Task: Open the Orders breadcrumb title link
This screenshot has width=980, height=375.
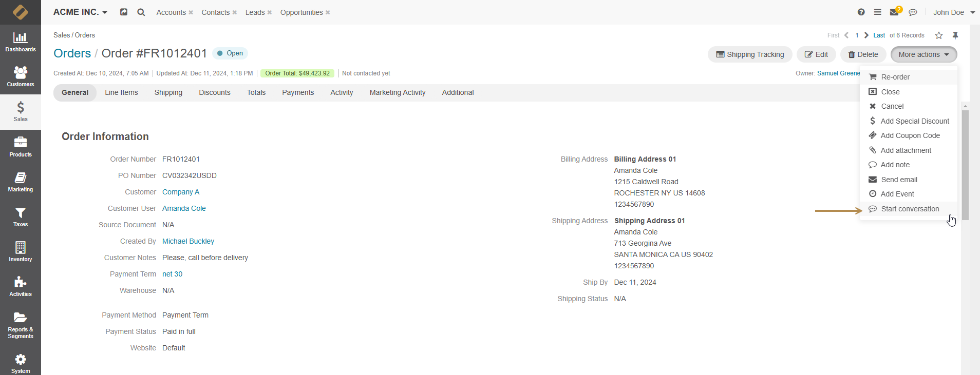Action: click(72, 53)
